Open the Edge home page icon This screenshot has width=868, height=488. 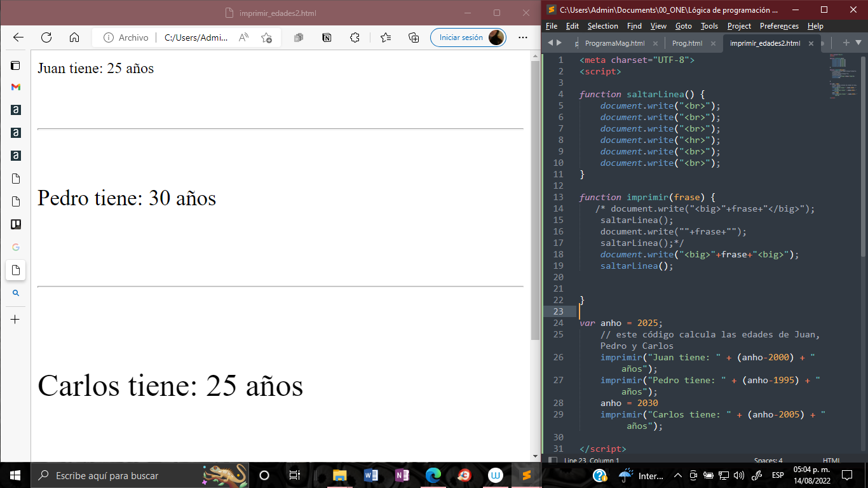74,37
